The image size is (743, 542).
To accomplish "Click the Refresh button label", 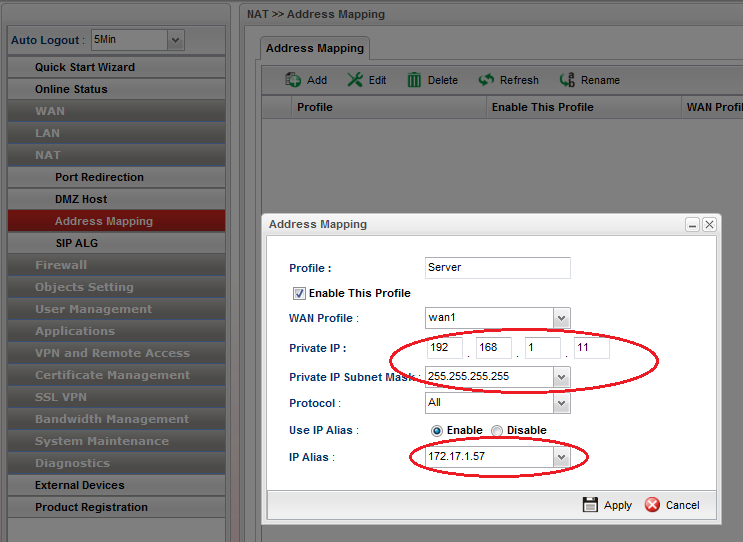I will 519,81.
